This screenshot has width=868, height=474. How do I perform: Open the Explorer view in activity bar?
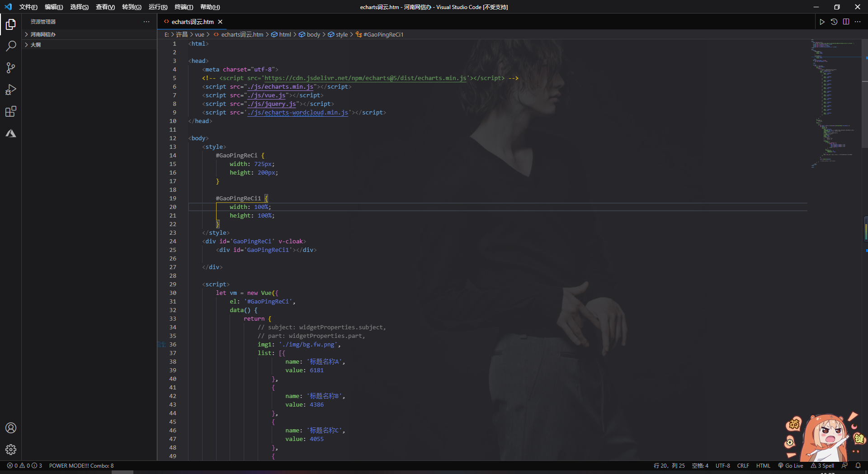coord(11,24)
